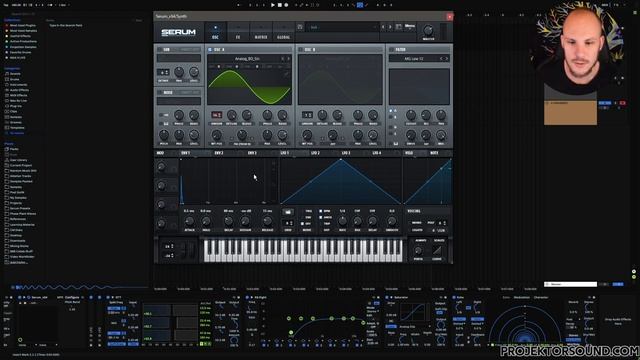
Task: Open the Serum Menu dropdown
Action: click(409, 27)
